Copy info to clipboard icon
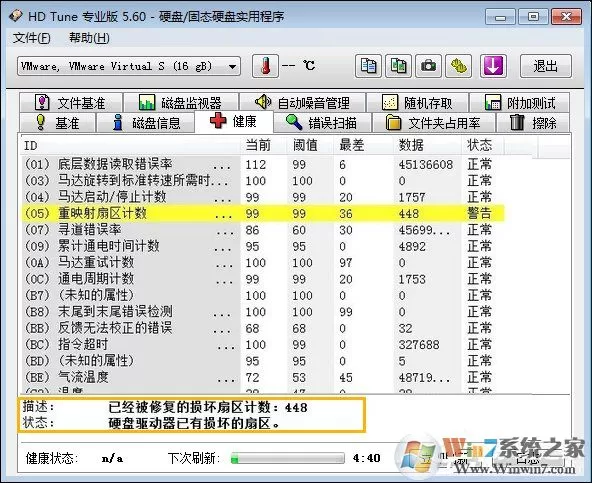 (368, 66)
